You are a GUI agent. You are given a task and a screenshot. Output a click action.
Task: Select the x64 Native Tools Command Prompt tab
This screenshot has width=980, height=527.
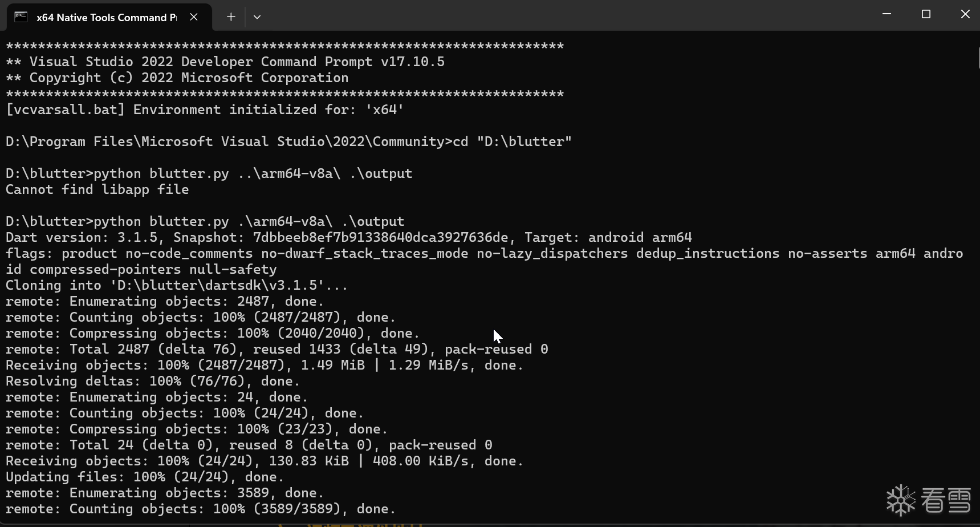tap(106, 17)
